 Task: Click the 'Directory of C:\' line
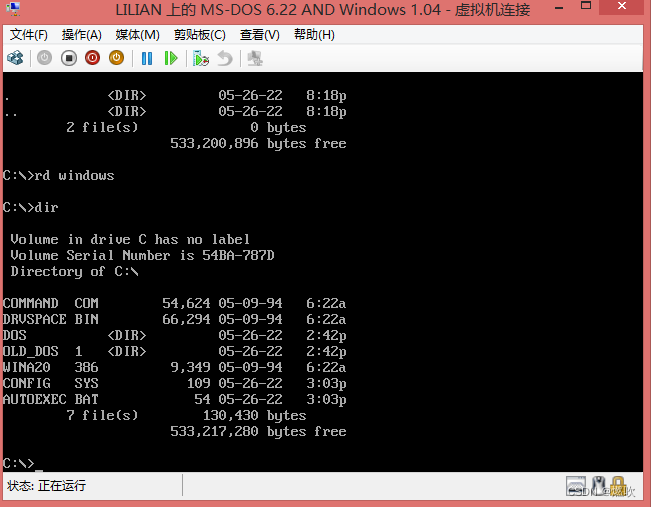click(74, 272)
